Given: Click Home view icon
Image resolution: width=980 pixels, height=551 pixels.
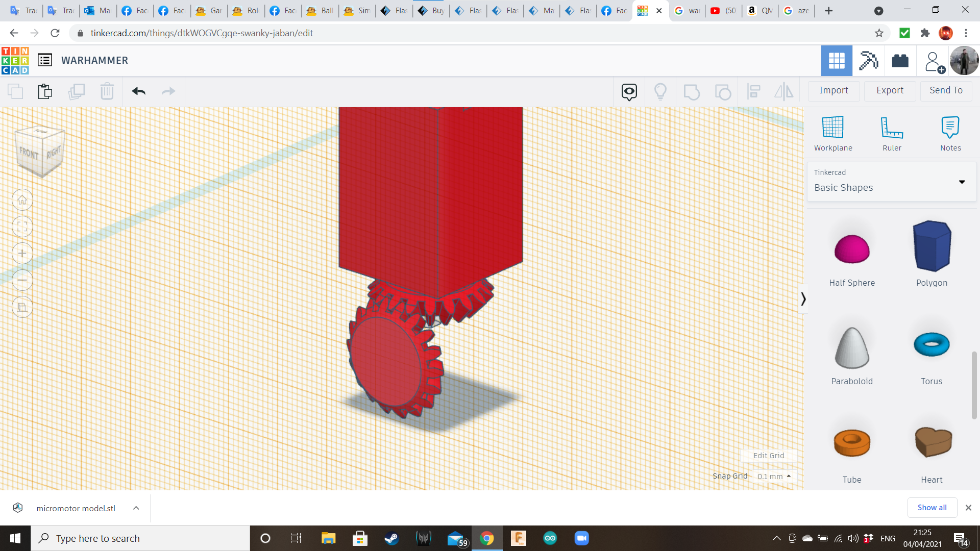Looking at the screenshot, I should (x=22, y=200).
